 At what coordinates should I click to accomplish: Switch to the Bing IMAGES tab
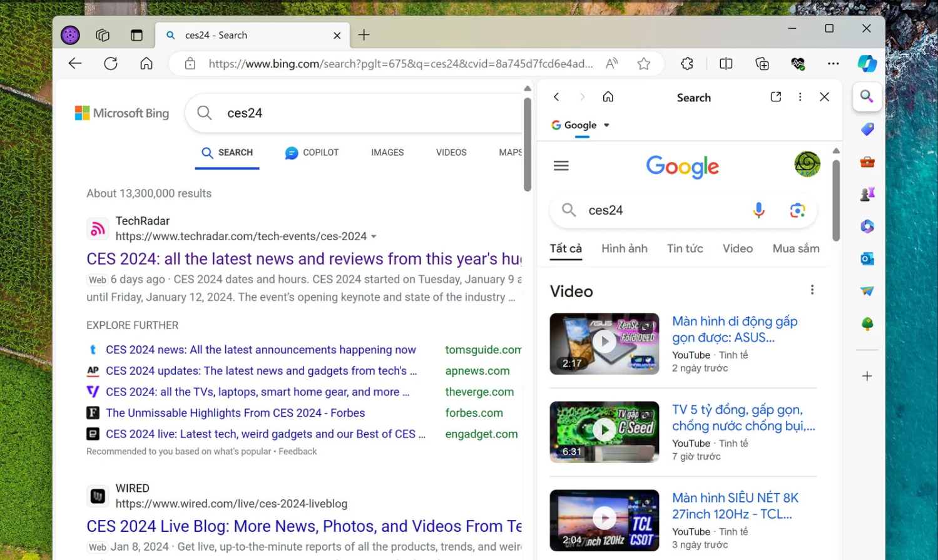[x=387, y=153]
